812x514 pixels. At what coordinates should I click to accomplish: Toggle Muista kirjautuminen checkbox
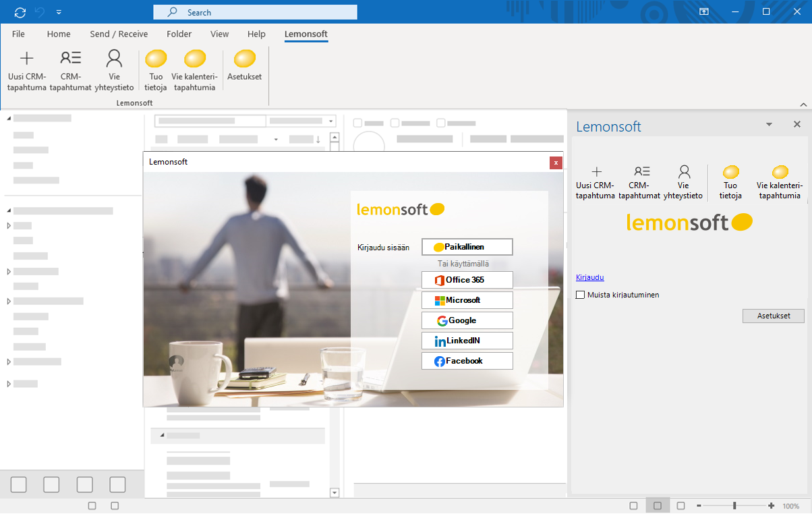(581, 295)
